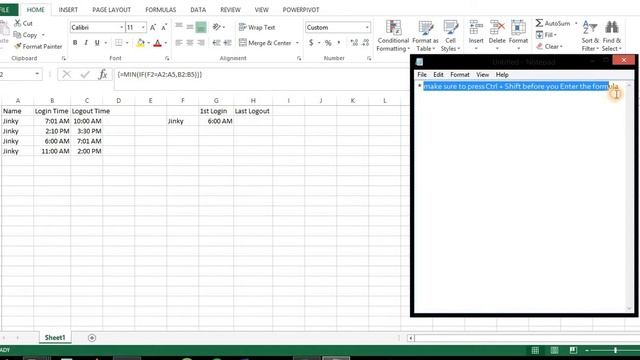Screen dimensions: 640x360
Task: Switch to the FORMULAS tab
Action: point(160,9)
